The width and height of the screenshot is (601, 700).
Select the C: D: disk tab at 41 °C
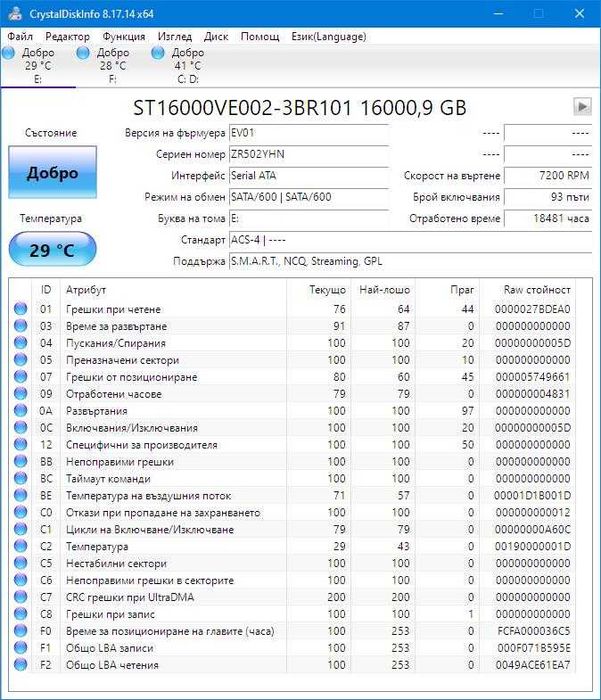(188, 66)
